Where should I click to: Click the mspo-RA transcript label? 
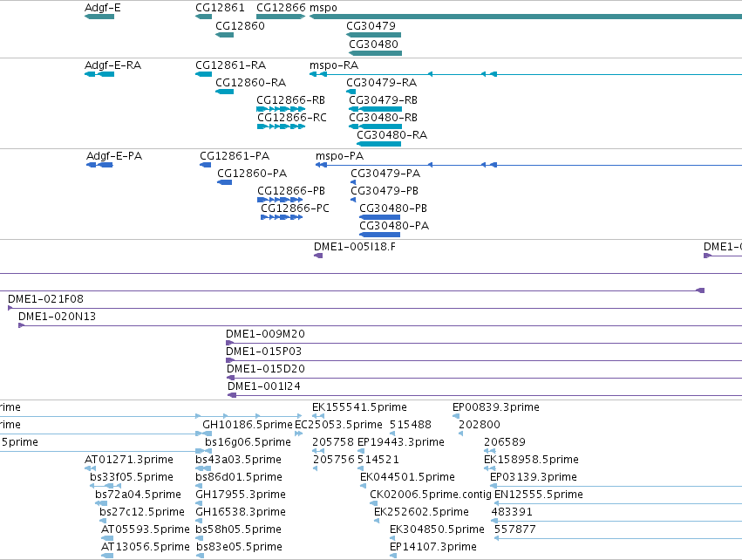click(x=334, y=65)
